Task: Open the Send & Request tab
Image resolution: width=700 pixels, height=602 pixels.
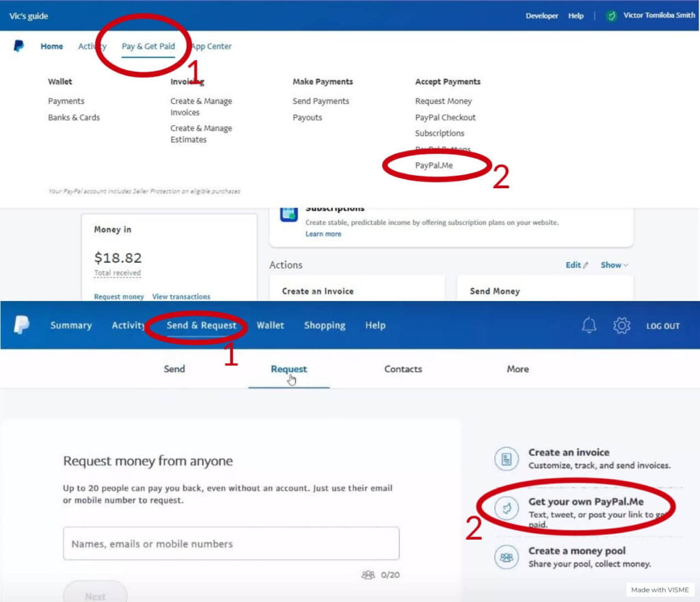Action: point(202,325)
